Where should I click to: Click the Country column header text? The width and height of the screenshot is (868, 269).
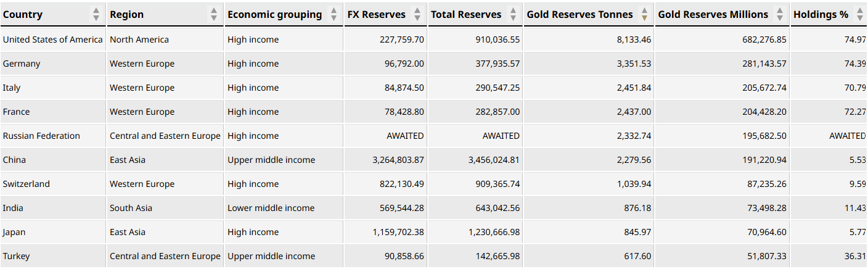click(x=23, y=14)
